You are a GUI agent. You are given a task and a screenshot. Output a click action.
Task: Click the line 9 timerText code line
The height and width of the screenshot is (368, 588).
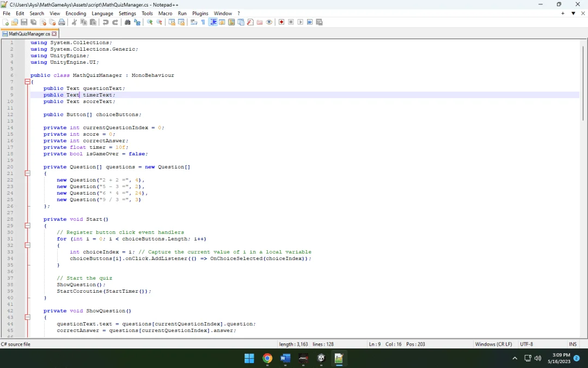304,95
